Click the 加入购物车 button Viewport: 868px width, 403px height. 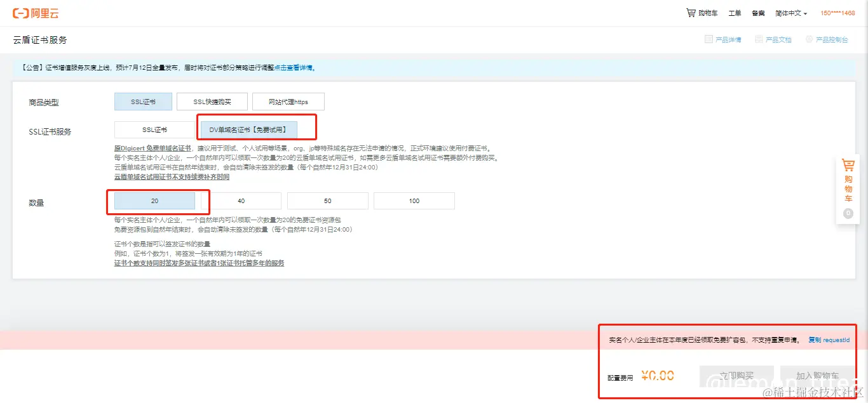click(817, 376)
